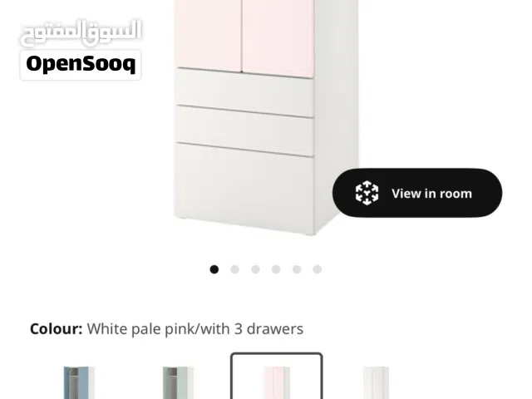Choose the grey-green wardrobe colour variant
Screen dimensions: 532x399
[178, 382]
